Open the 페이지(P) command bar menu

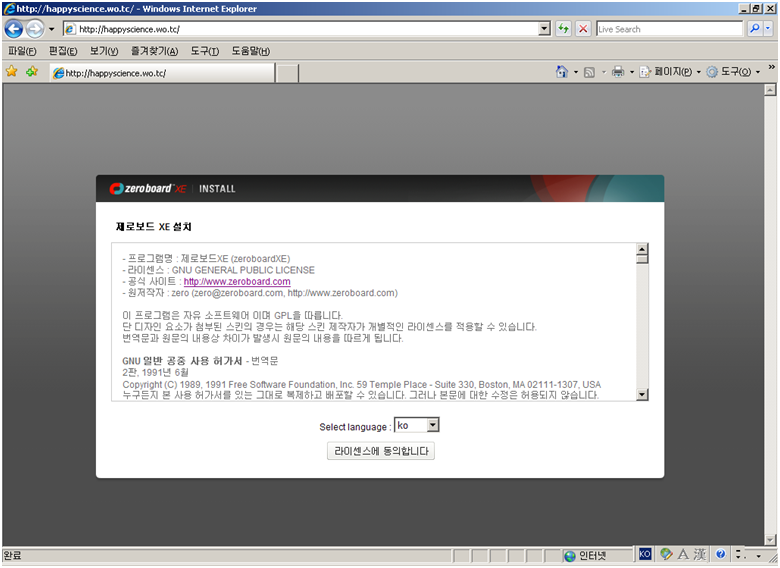coord(670,72)
